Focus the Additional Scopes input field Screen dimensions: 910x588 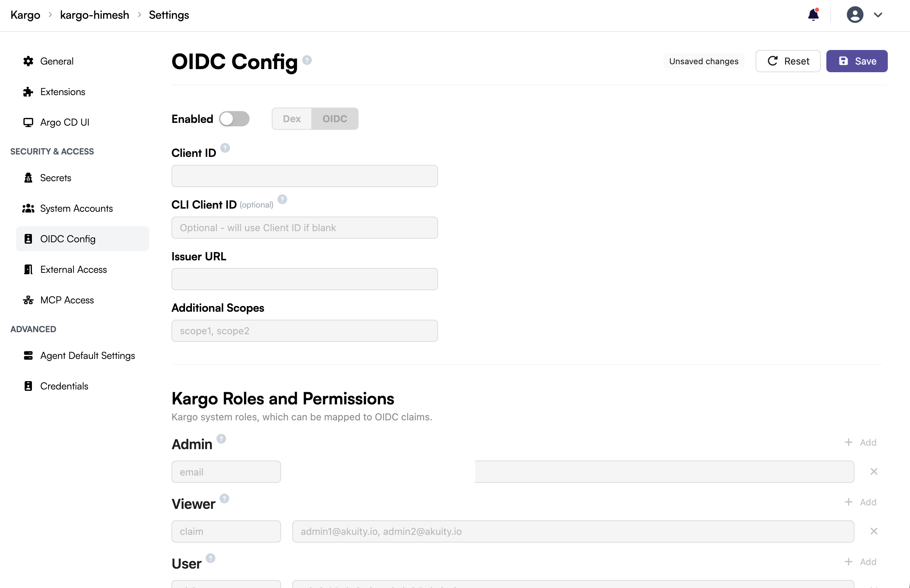point(305,331)
